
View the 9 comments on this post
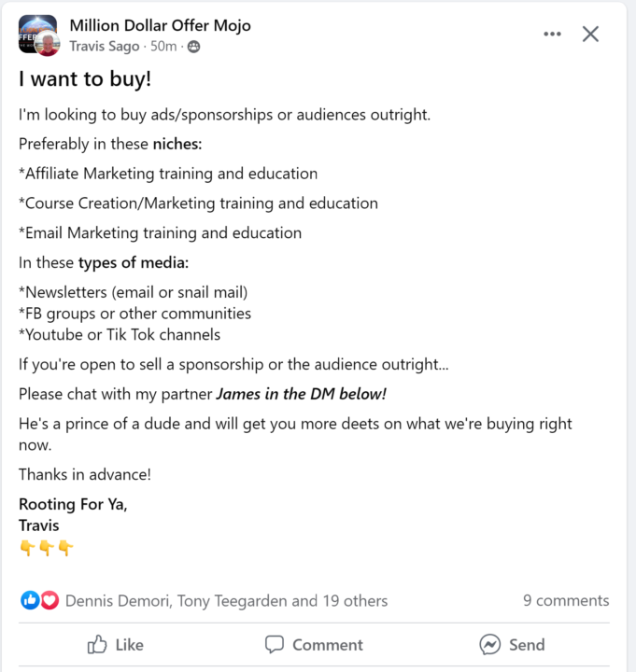coord(565,600)
